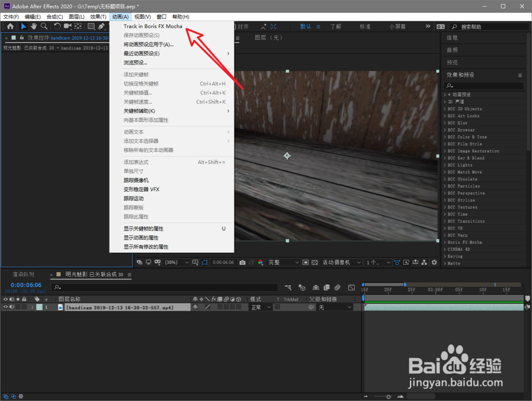The width and height of the screenshot is (532, 401).
Task: Take a snapshot with the camera icon
Action: click(x=242, y=263)
